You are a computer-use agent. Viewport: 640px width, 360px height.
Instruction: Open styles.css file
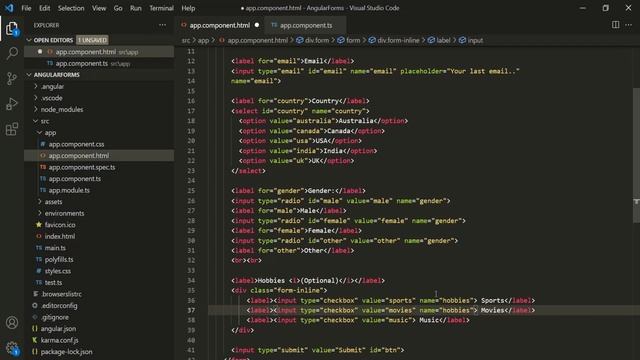(x=58, y=271)
